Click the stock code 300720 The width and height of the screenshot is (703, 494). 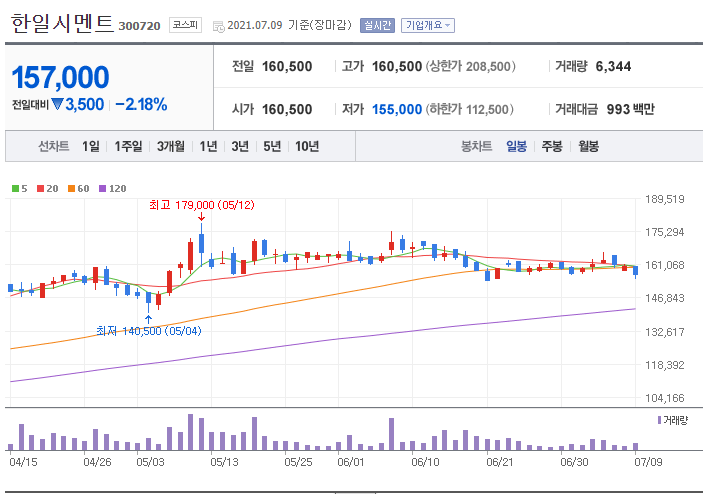tap(139, 26)
